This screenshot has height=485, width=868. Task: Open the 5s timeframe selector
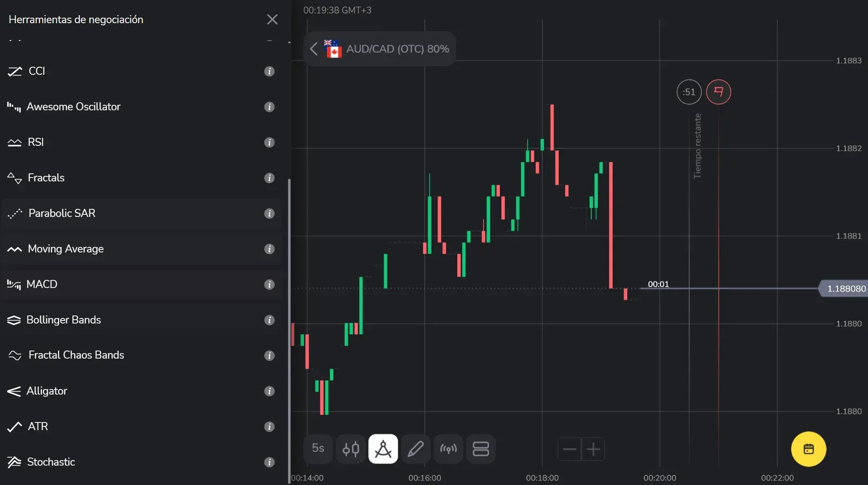pos(318,449)
